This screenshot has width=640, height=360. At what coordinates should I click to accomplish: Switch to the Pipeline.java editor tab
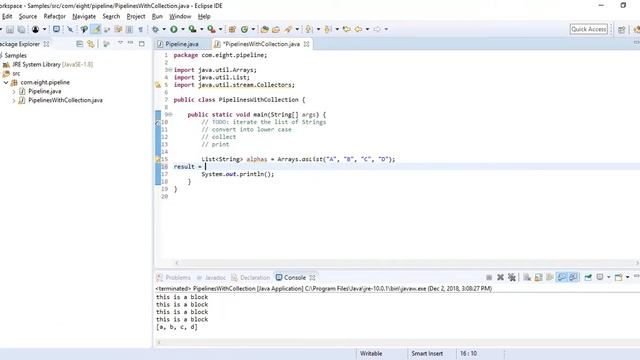coord(182,44)
